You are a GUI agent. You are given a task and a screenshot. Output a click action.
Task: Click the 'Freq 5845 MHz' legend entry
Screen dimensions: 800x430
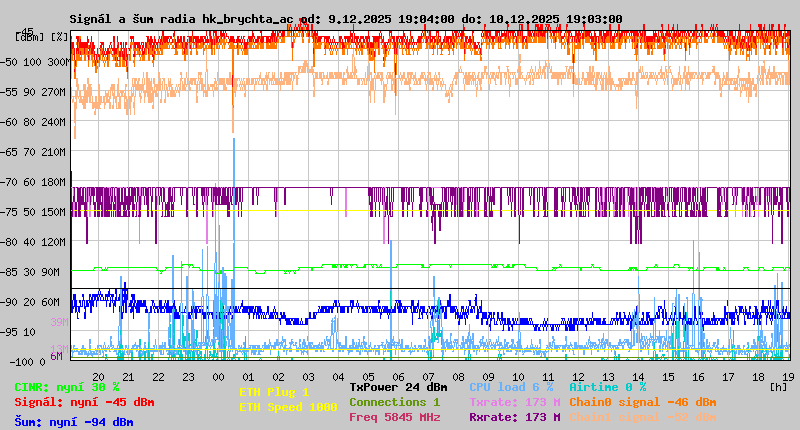[394, 417]
